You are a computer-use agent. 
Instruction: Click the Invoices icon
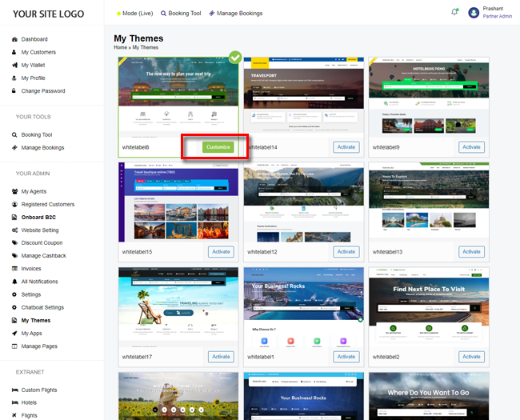pyautogui.click(x=14, y=268)
